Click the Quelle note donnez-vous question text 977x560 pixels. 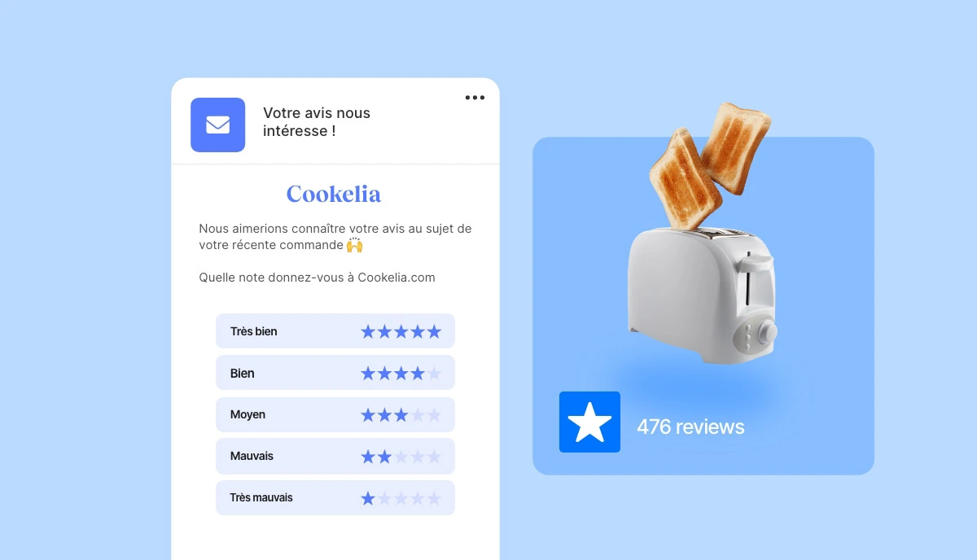click(x=318, y=278)
